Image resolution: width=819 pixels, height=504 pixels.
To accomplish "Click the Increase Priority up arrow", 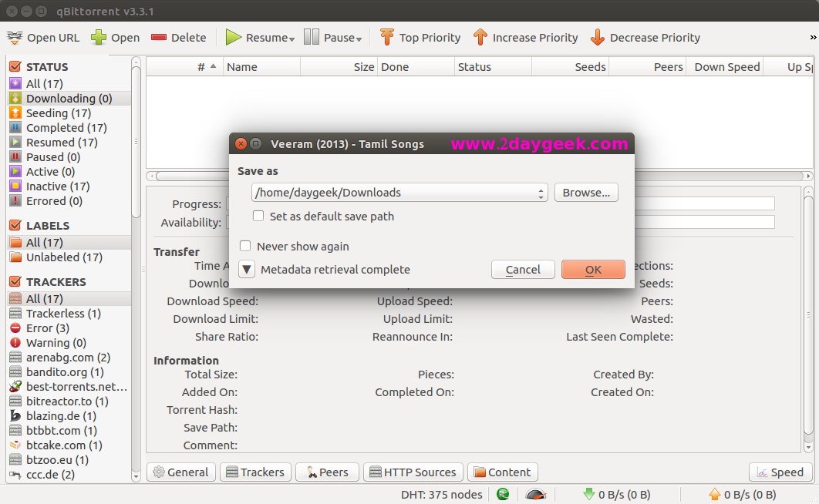I will point(480,38).
